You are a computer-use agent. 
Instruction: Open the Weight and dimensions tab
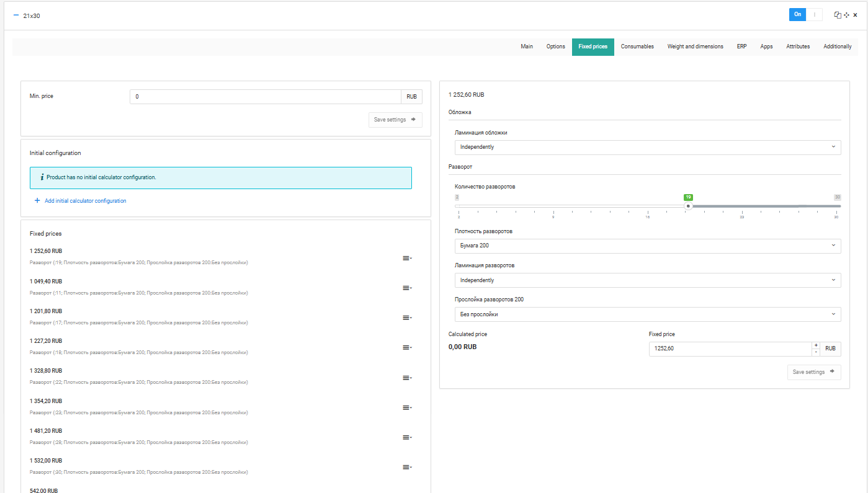coord(695,47)
